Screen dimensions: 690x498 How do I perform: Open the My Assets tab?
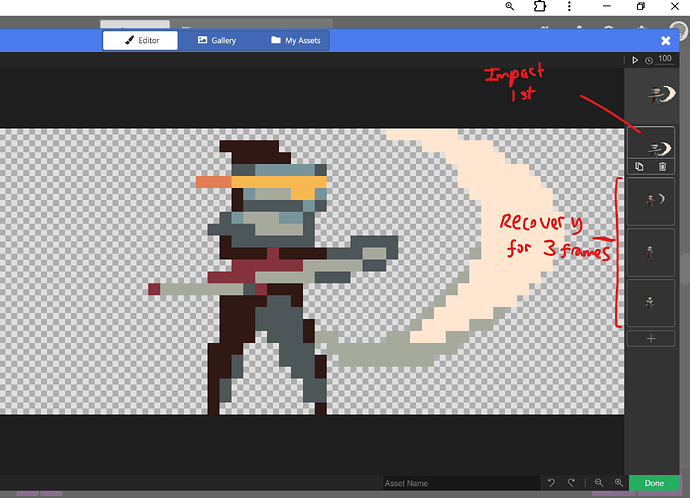pos(295,40)
